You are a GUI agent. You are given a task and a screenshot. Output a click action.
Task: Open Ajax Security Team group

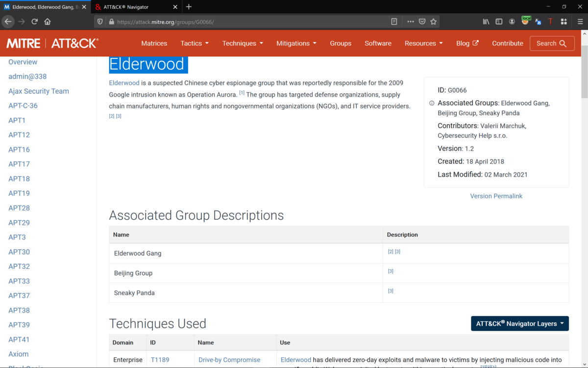39,91
